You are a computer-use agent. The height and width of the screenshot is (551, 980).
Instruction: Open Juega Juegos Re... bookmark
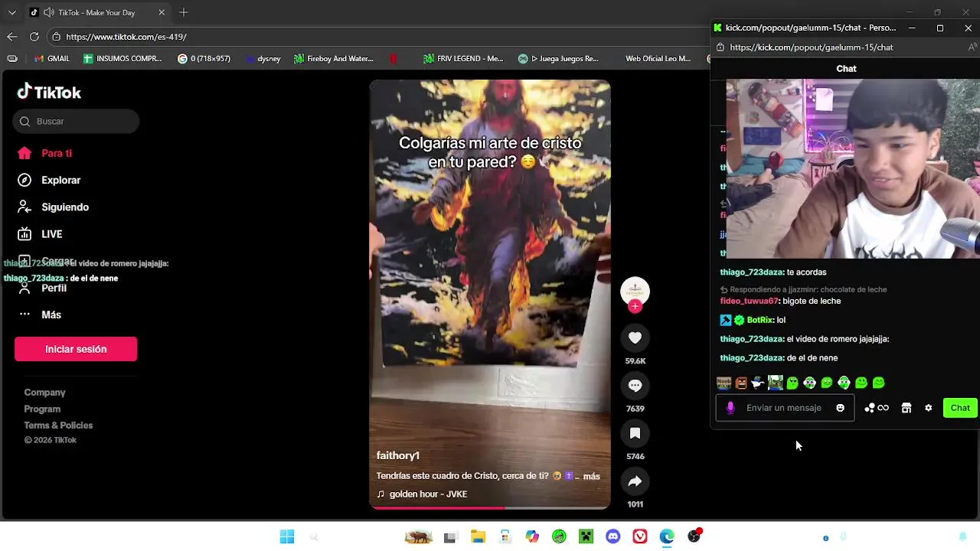tap(557, 58)
